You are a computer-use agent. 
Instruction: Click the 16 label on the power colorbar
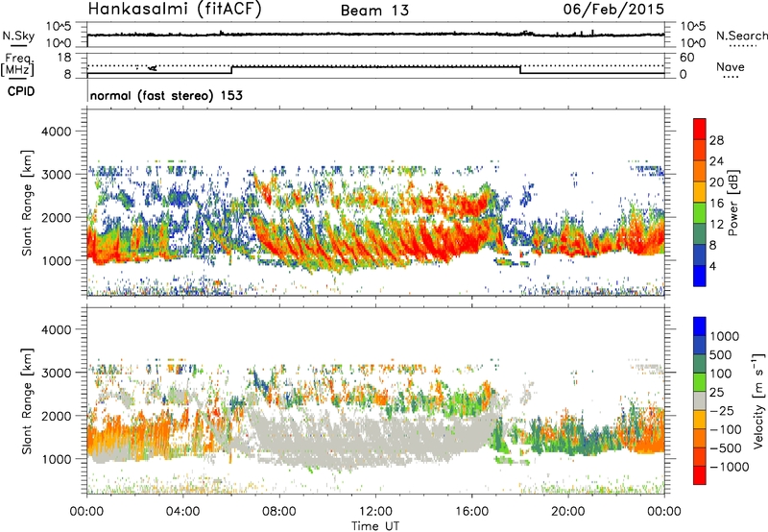click(x=716, y=204)
